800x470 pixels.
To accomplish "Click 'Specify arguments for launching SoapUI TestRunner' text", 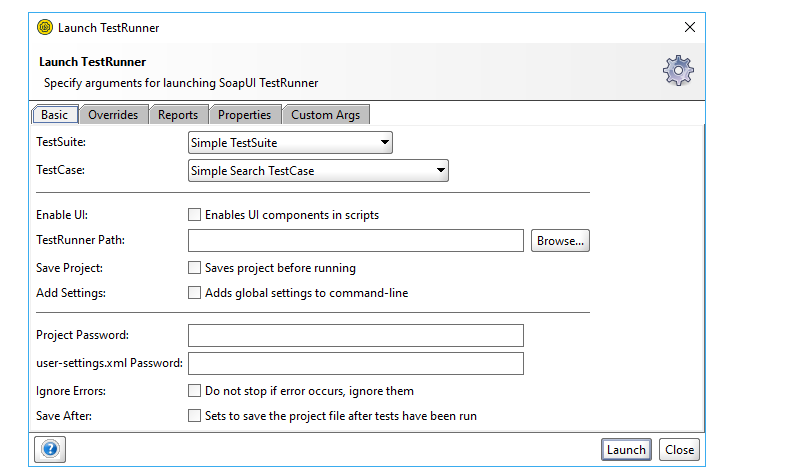I will [x=181, y=83].
